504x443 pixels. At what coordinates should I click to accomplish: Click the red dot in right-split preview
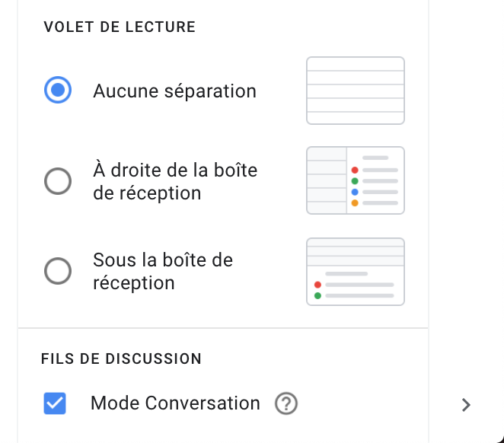click(x=355, y=170)
